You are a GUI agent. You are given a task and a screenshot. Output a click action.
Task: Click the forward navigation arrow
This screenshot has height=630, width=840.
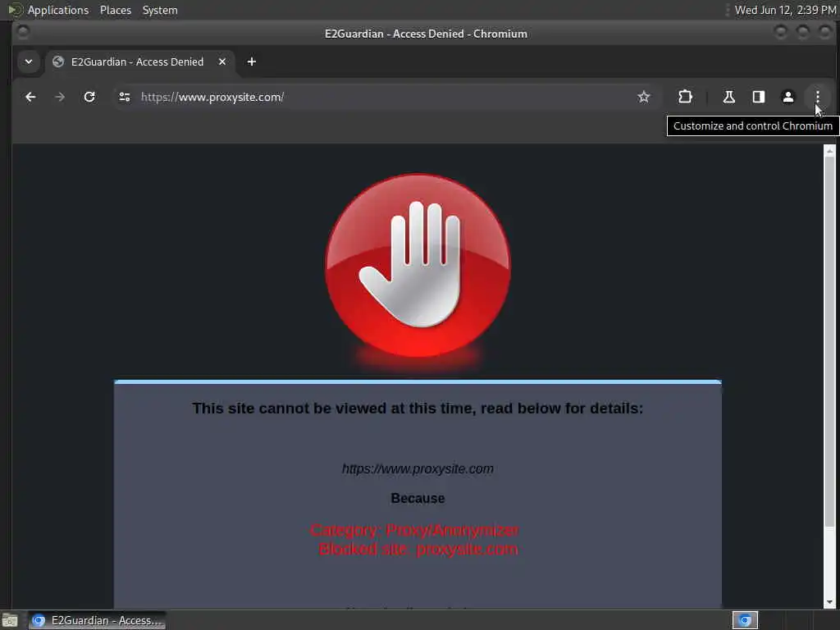60,97
